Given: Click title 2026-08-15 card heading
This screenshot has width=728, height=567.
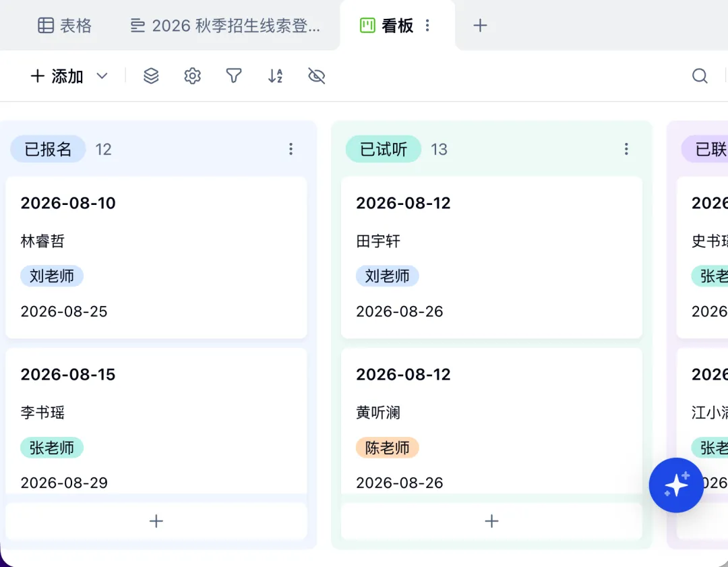Looking at the screenshot, I should point(68,375).
